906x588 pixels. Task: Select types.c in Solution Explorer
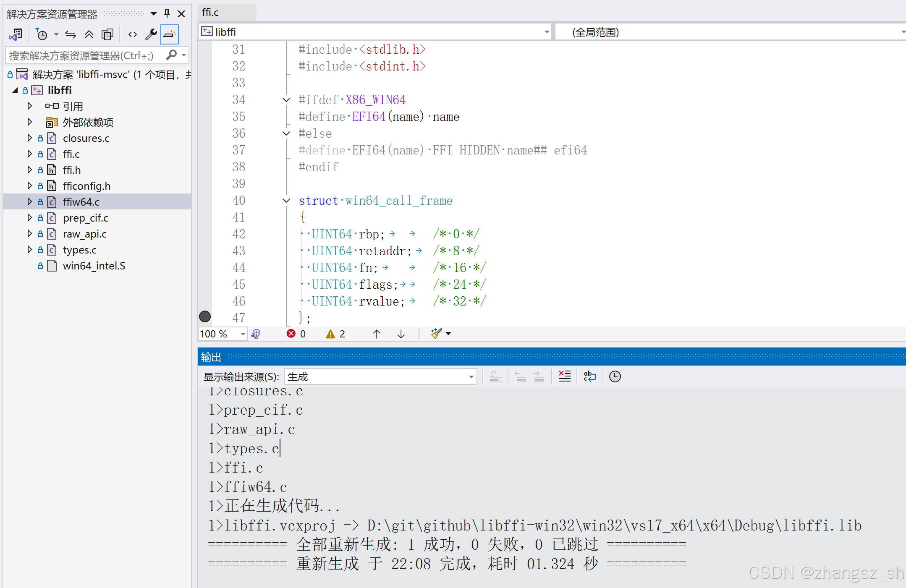click(80, 250)
